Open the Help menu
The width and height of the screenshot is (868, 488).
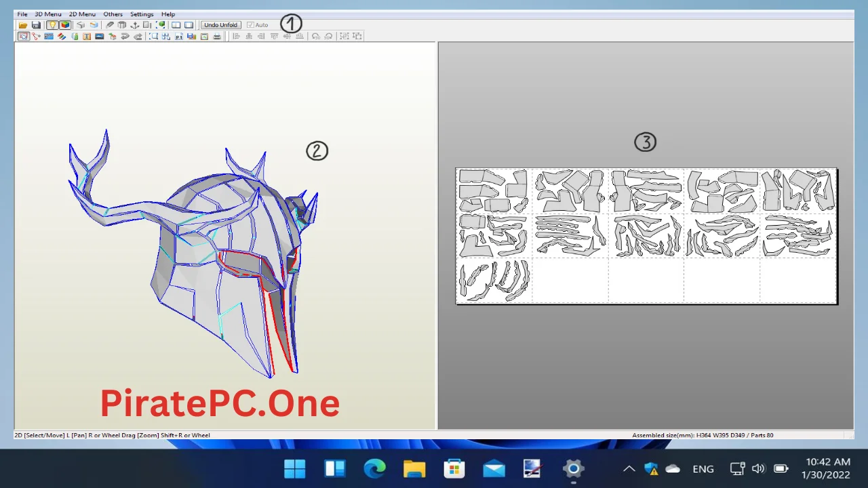[x=168, y=14]
